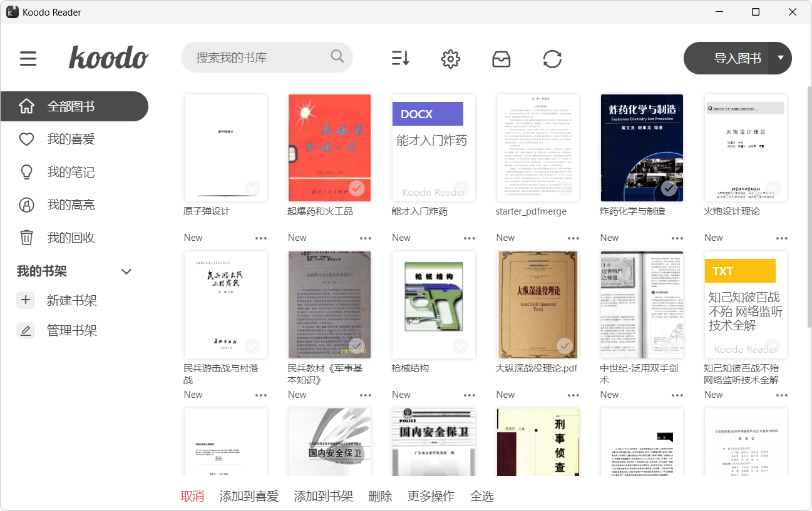This screenshot has height=511, width=812.
Task: Select 管理书架 in sidebar
Action: pos(72,330)
